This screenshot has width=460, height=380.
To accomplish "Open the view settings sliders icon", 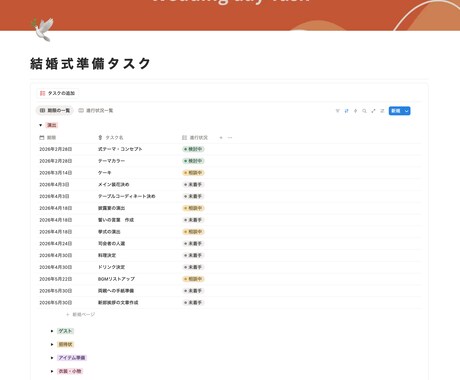I will 382,111.
